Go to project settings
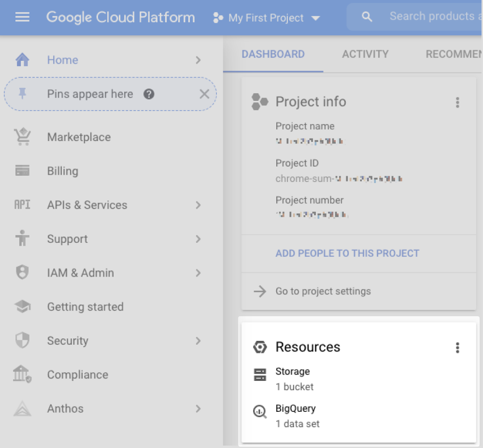 pos(323,291)
